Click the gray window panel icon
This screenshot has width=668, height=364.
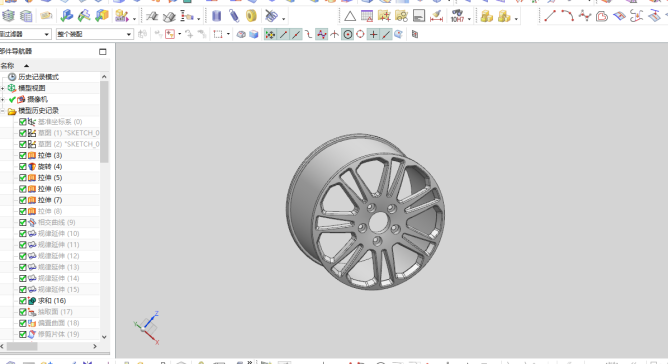click(x=419, y=16)
